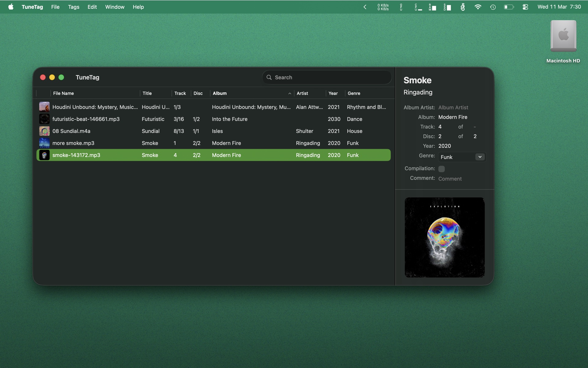588x368 pixels.
Task: Click the battery status icon
Action: click(509, 7)
